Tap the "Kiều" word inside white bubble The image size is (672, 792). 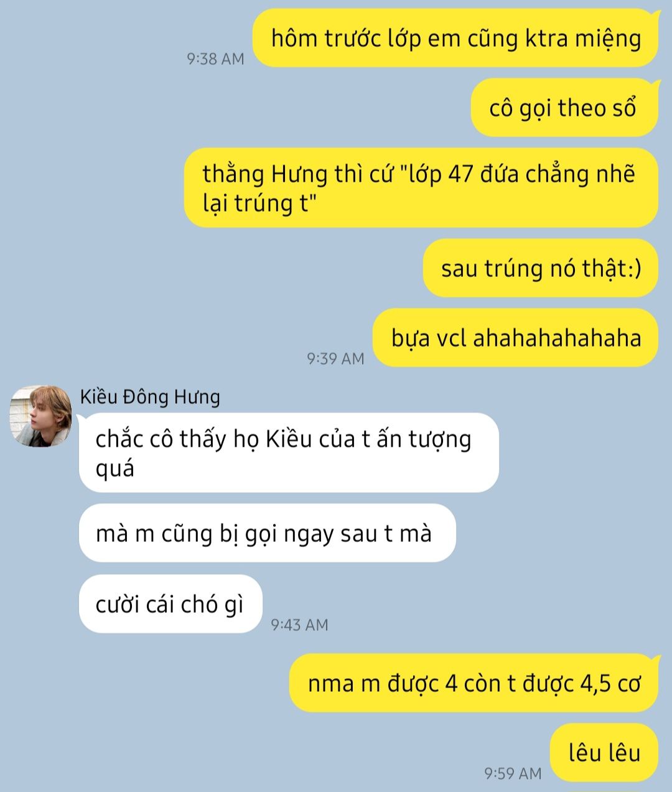tap(289, 439)
